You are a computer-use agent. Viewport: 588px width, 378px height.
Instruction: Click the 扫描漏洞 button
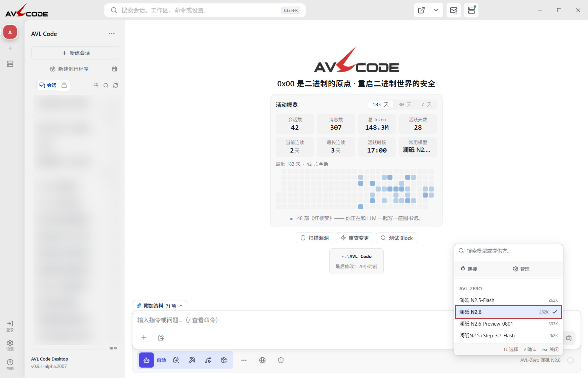tap(314, 238)
